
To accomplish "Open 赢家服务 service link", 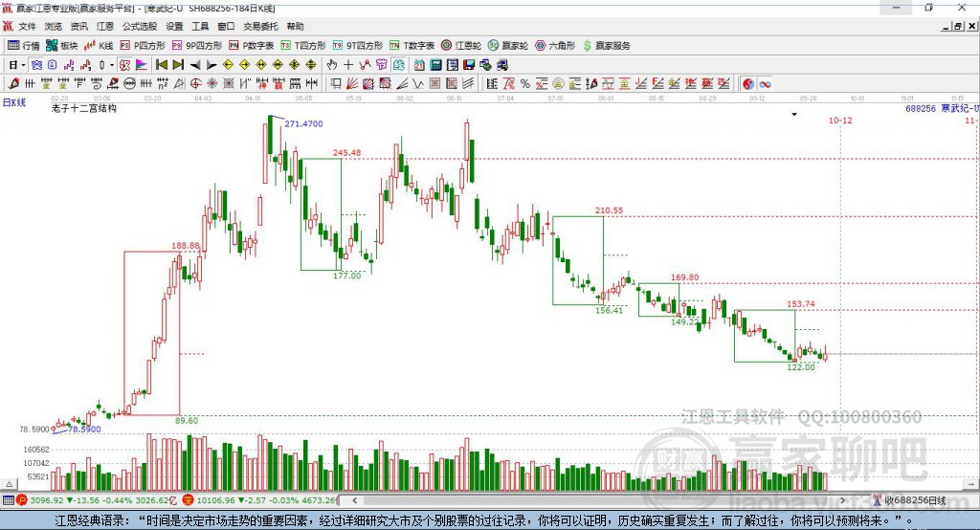I will pyautogui.click(x=606, y=46).
